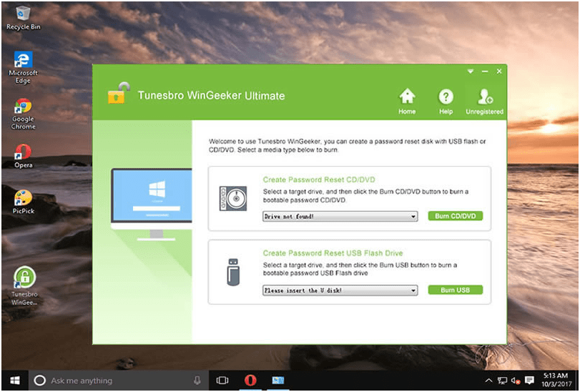Select the Opera desktop shortcut

tap(24, 156)
